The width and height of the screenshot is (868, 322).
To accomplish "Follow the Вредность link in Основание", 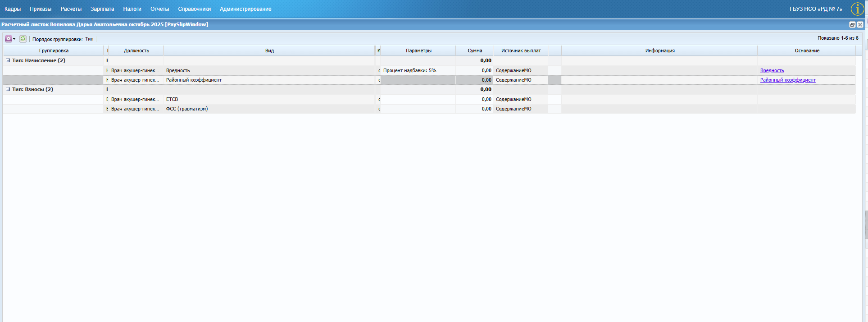I will (x=772, y=70).
